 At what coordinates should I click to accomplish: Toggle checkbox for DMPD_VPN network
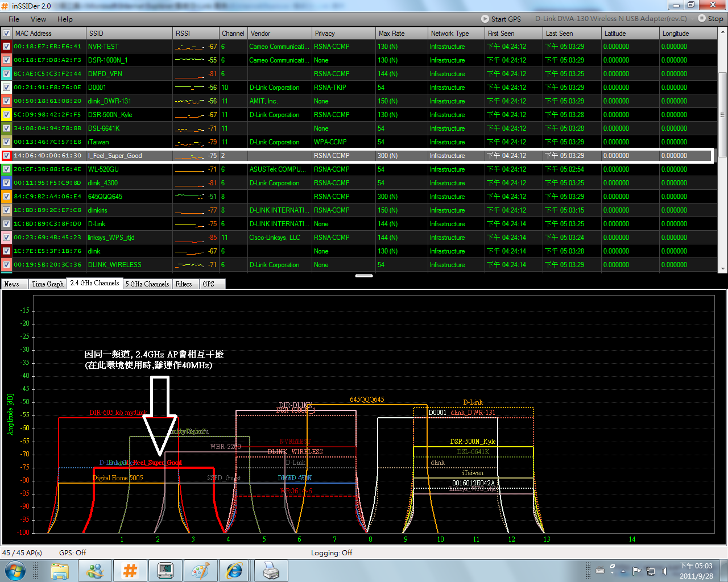tap(6, 74)
